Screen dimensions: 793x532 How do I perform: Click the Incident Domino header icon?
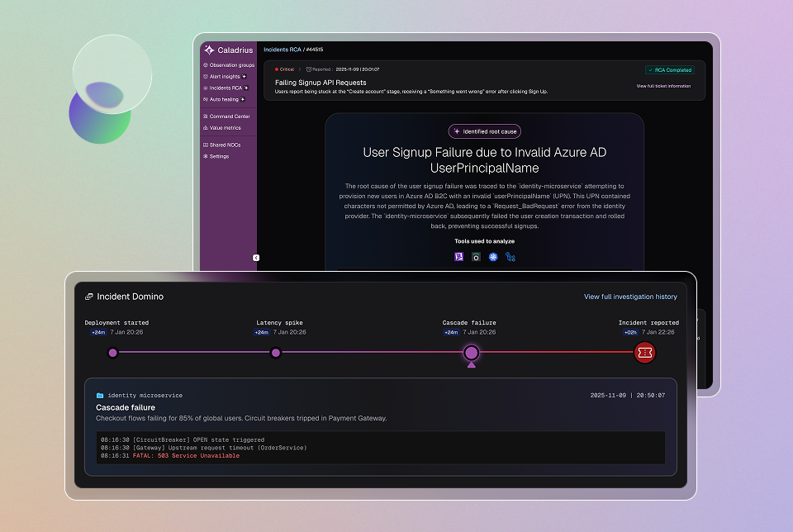[89, 297]
